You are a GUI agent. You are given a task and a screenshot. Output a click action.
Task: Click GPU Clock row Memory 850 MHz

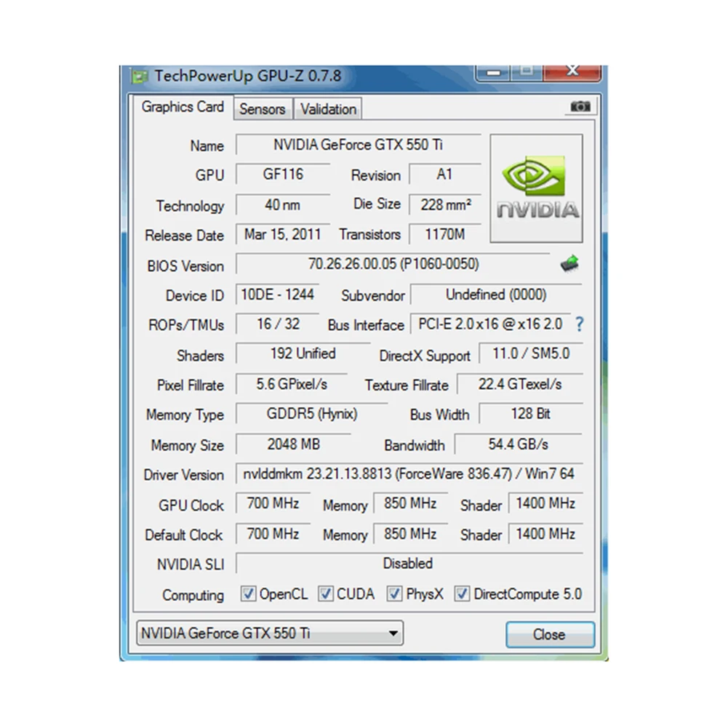click(410, 503)
